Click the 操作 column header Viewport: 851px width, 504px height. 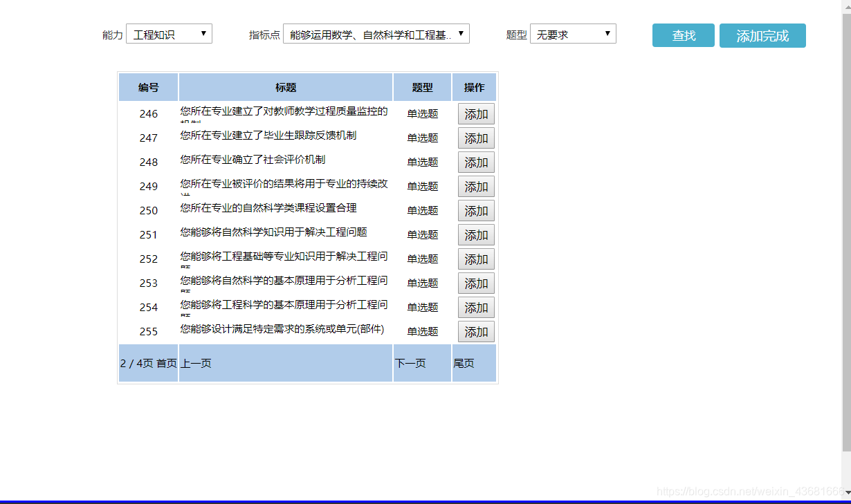(x=474, y=87)
